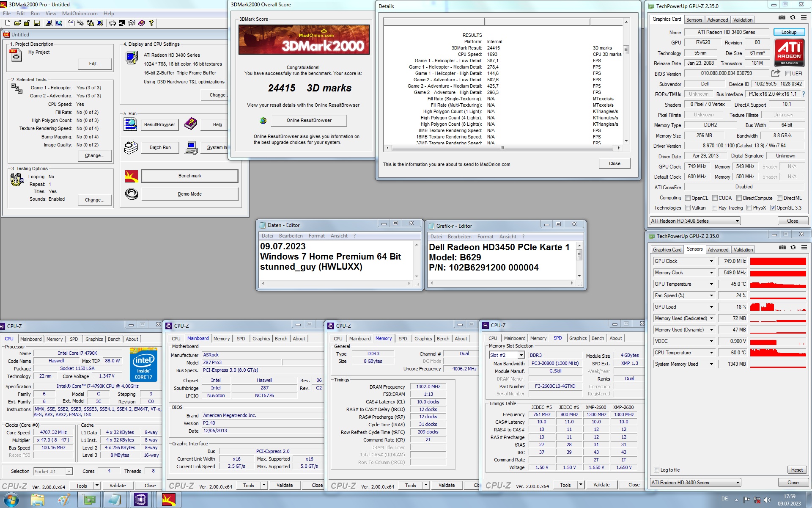Click the GPU-Z taskbar icon
Viewport: 812px width, 508px height.
click(x=89, y=500)
